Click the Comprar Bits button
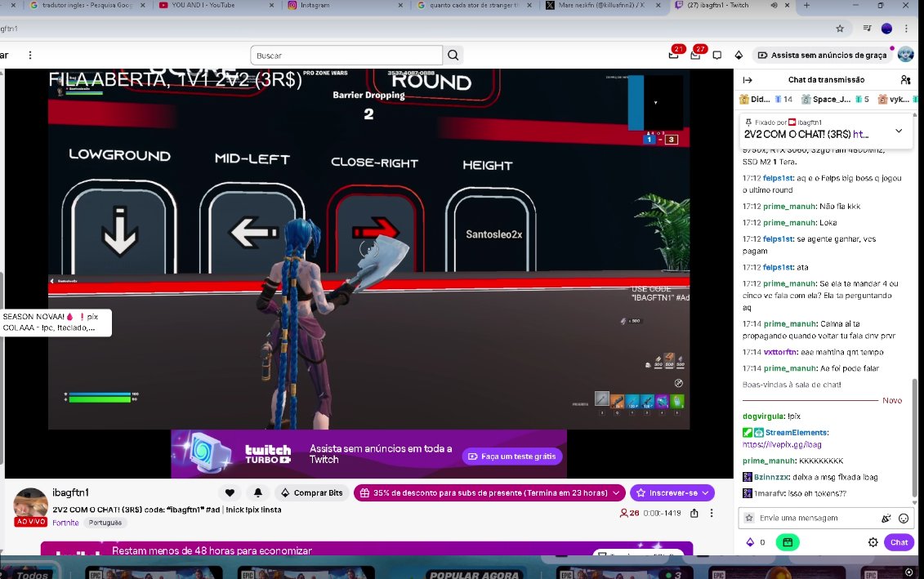This screenshot has width=924, height=579. (312, 492)
